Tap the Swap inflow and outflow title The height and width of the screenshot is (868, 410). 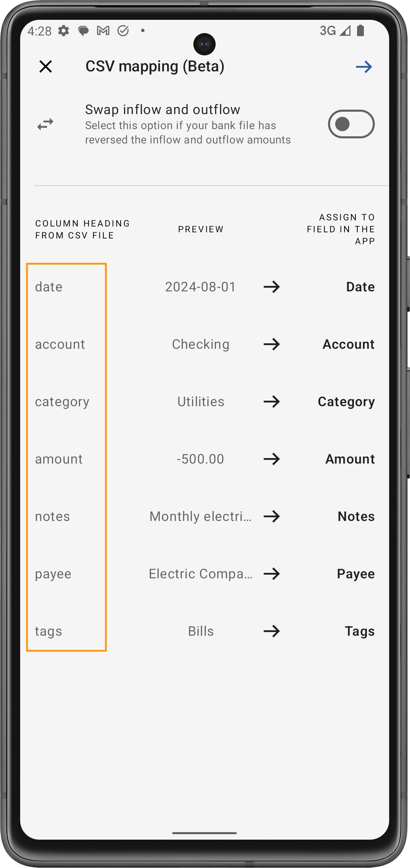point(163,110)
